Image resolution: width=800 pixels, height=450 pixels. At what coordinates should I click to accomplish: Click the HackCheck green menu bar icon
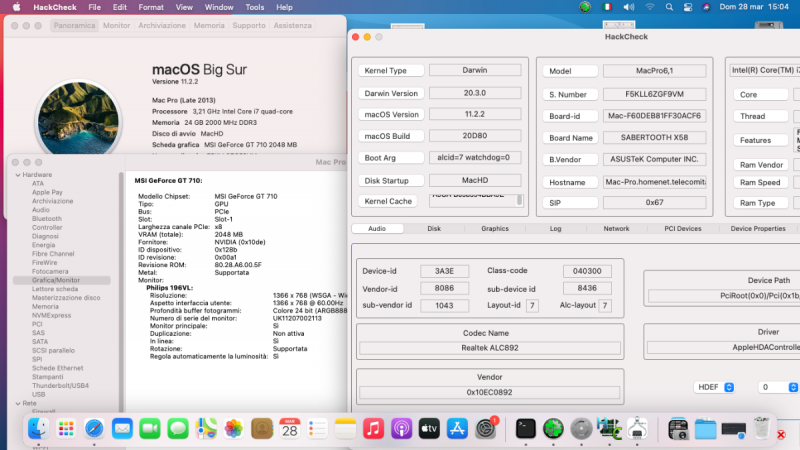pyautogui.click(x=584, y=7)
